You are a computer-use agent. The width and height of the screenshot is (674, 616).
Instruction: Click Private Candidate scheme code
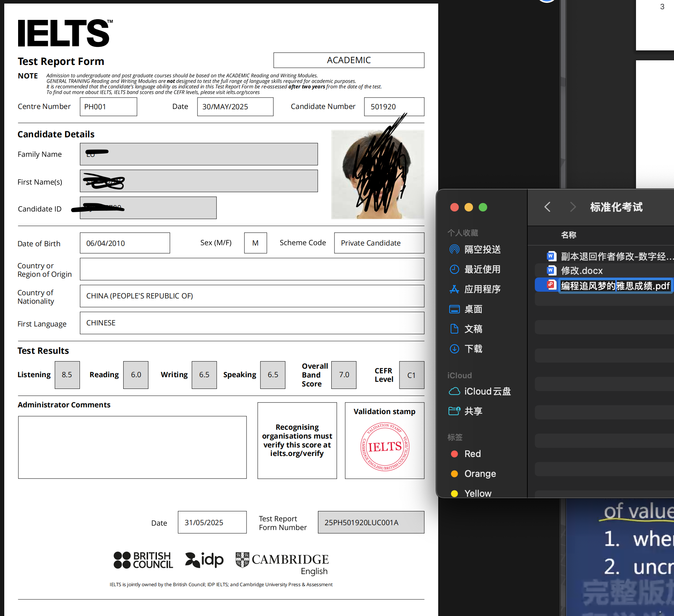(379, 243)
